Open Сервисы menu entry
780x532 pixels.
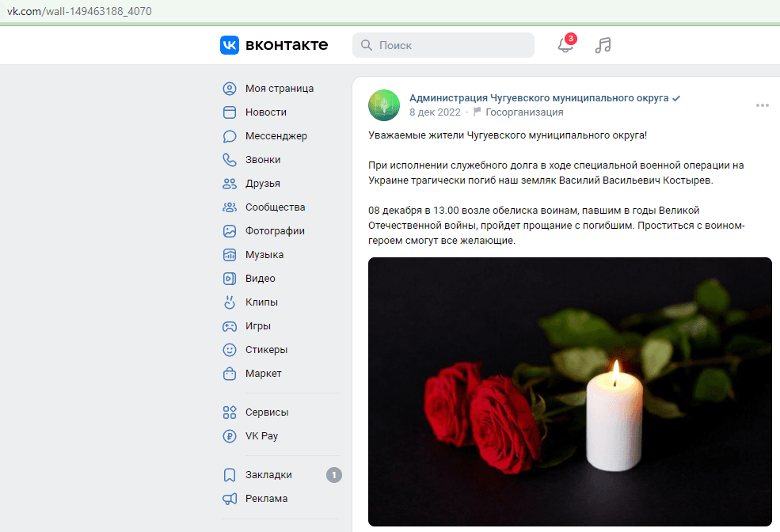point(267,412)
